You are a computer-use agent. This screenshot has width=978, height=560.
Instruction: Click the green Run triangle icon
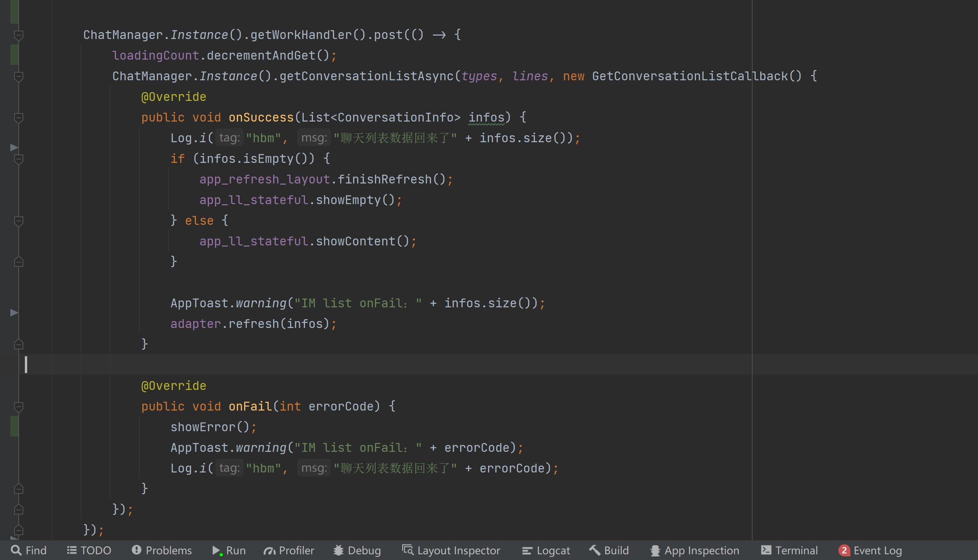click(x=217, y=550)
